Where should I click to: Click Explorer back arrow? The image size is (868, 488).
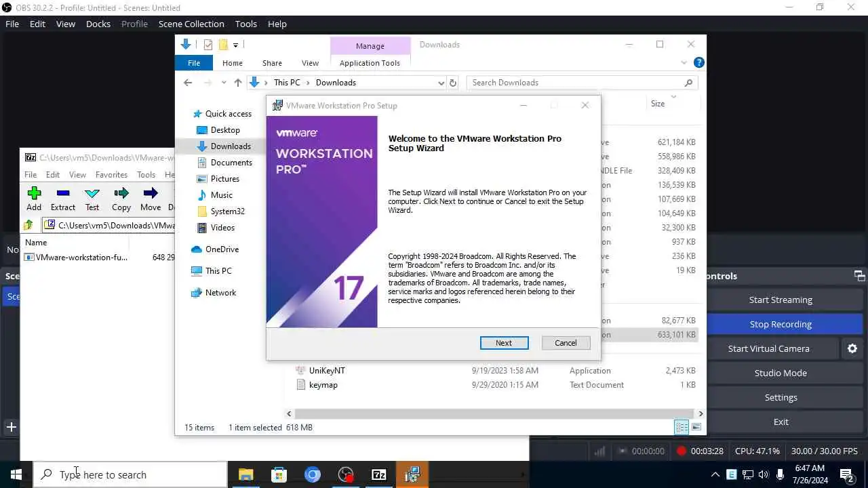(x=188, y=83)
